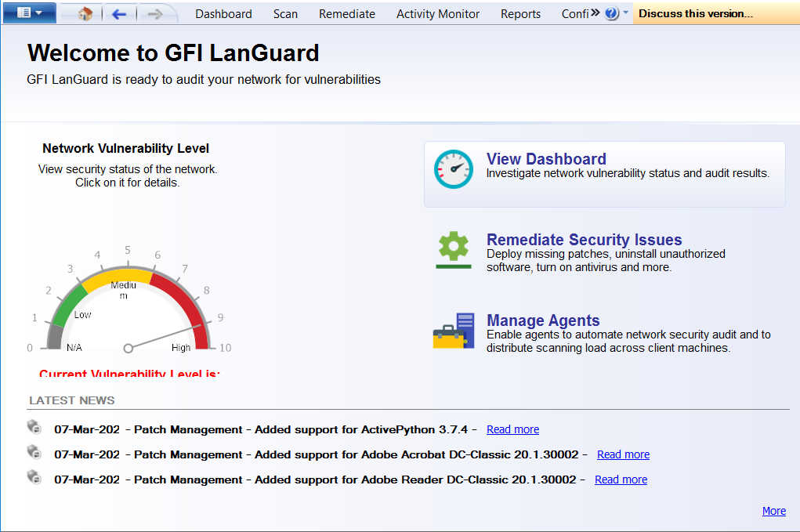The image size is (800, 532).
Task: Open the main application menu dropdown
Action: [x=30, y=13]
